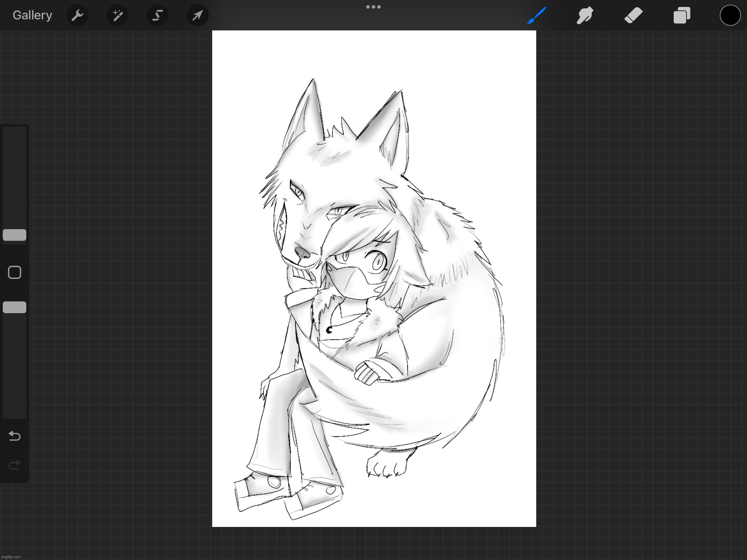Select the Eraser tool
747x560 pixels.
(633, 15)
